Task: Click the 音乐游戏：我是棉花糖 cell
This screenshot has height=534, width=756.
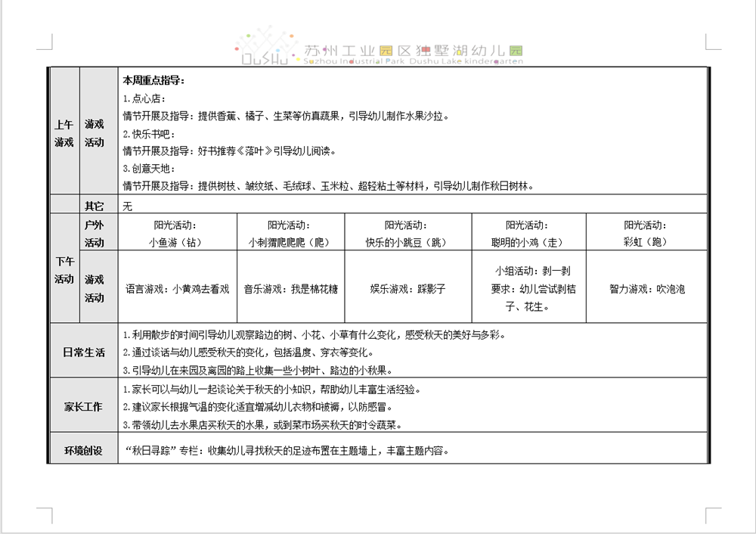Action: click(x=290, y=289)
